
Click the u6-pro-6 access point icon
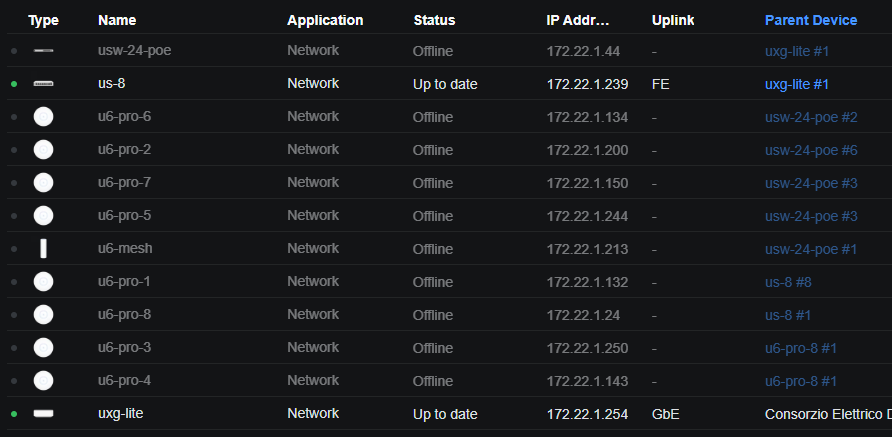point(43,117)
